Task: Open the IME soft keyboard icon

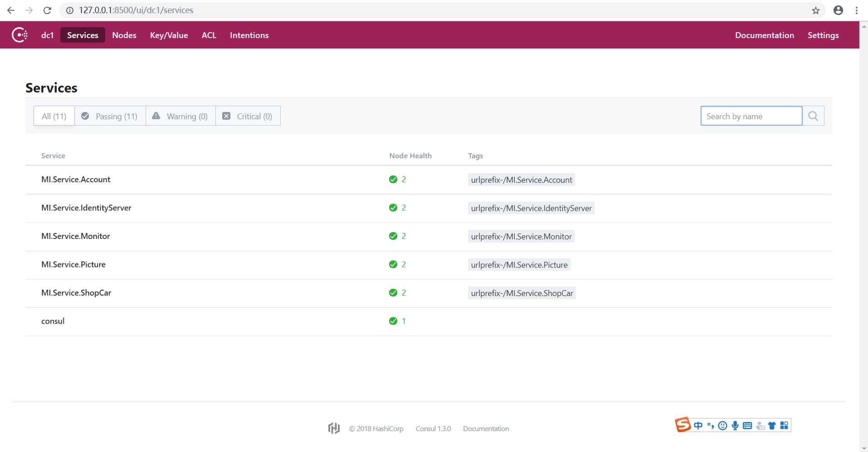Action: (x=747, y=425)
